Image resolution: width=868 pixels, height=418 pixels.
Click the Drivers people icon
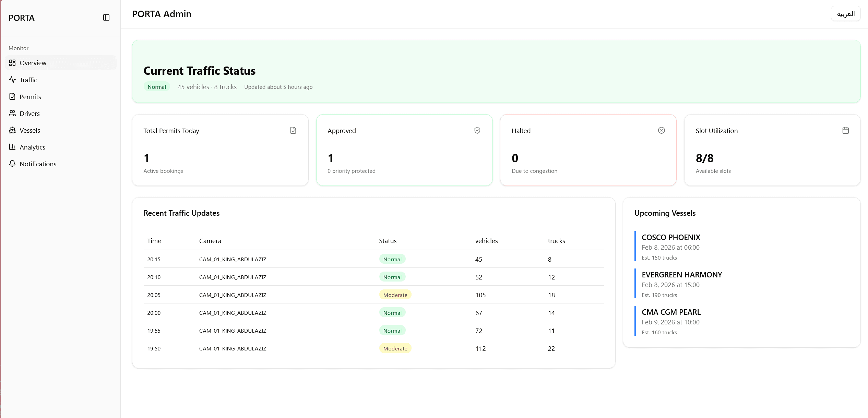[12, 113]
